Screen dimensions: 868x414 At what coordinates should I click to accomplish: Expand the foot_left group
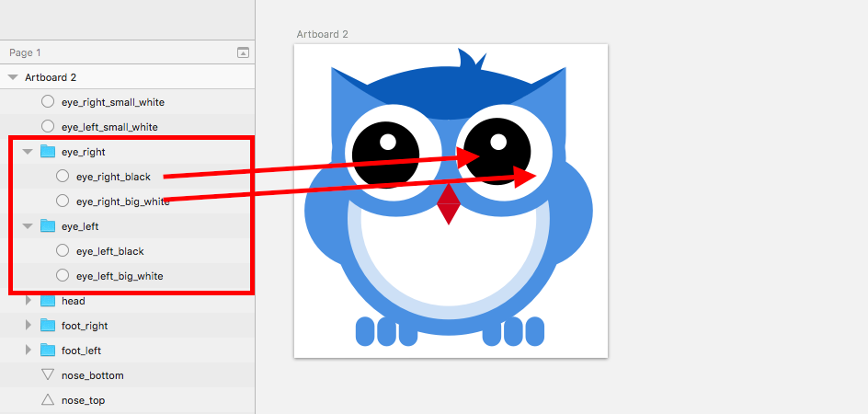click(x=29, y=351)
